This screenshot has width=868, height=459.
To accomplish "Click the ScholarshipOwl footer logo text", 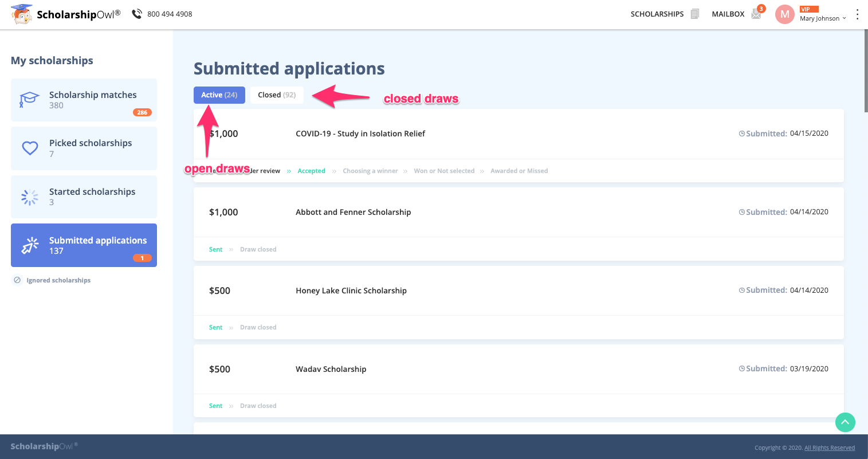I will (x=44, y=446).
